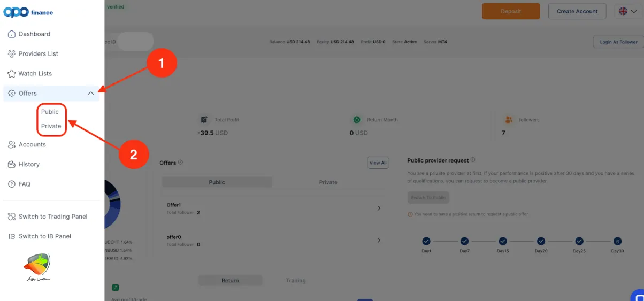Click the Switch To Public button
This screenshot has height=301, width=644.
[x=428, y=198]
